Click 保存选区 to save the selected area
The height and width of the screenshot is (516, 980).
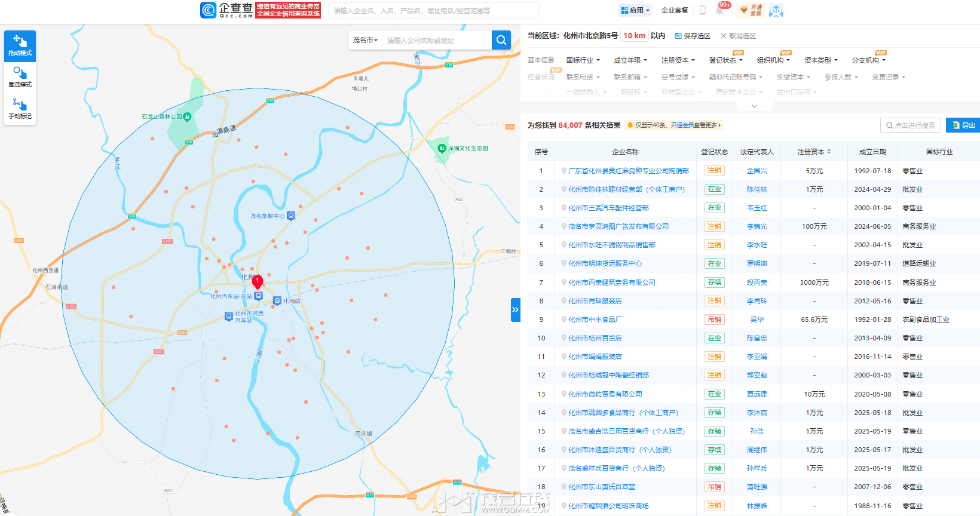click(693, 36)
